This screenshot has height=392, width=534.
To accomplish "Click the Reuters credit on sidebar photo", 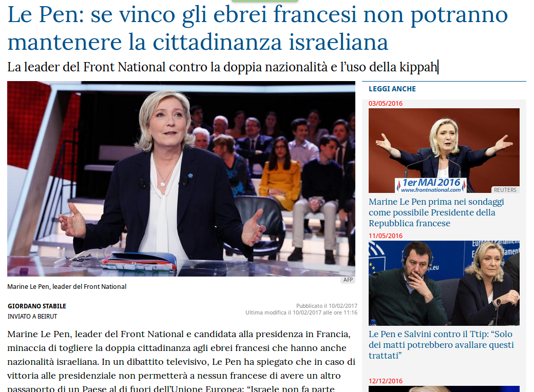I will 505,190.
